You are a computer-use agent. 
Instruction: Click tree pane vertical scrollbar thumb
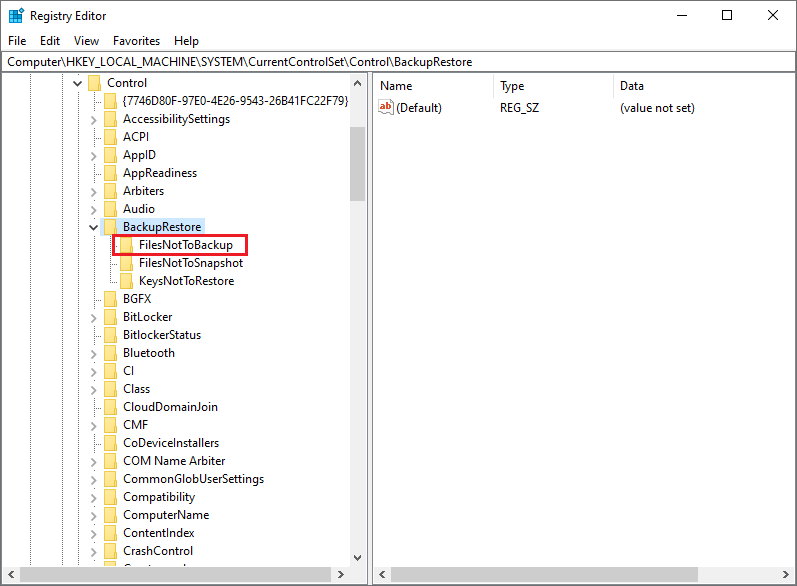pyautogui.click(x=357, y=164)
